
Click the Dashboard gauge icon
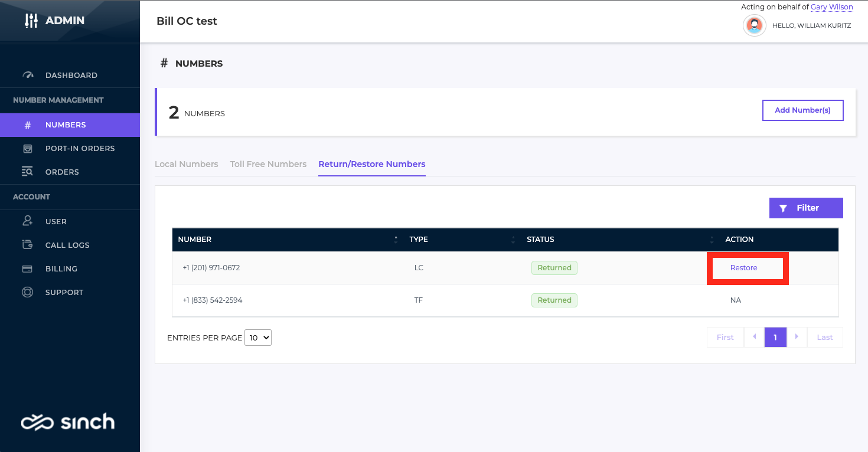pyautogui.click(x=28, y=75)
